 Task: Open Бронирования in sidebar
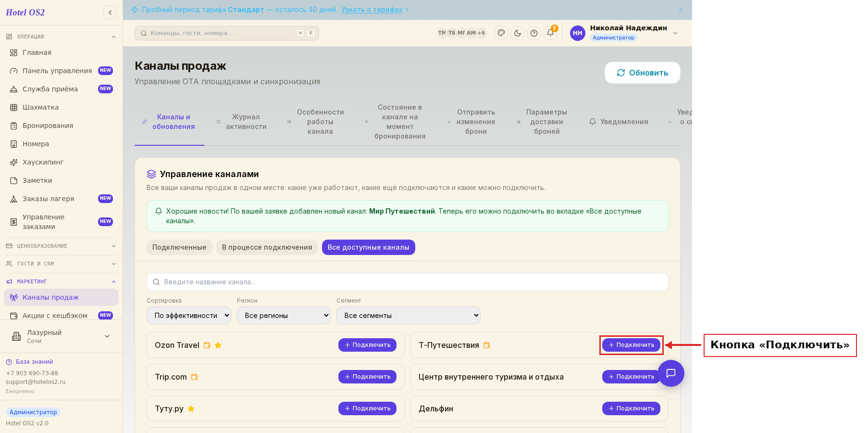[x=61, y=126]
